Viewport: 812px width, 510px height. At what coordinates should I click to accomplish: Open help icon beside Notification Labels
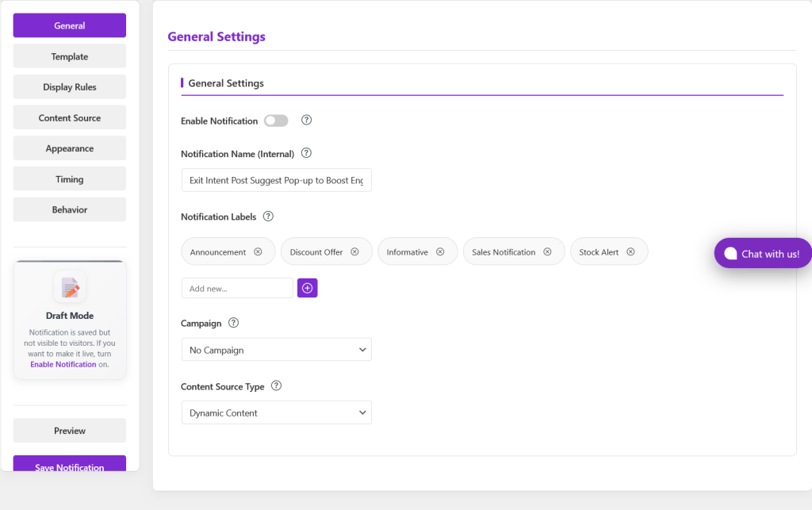268,217
